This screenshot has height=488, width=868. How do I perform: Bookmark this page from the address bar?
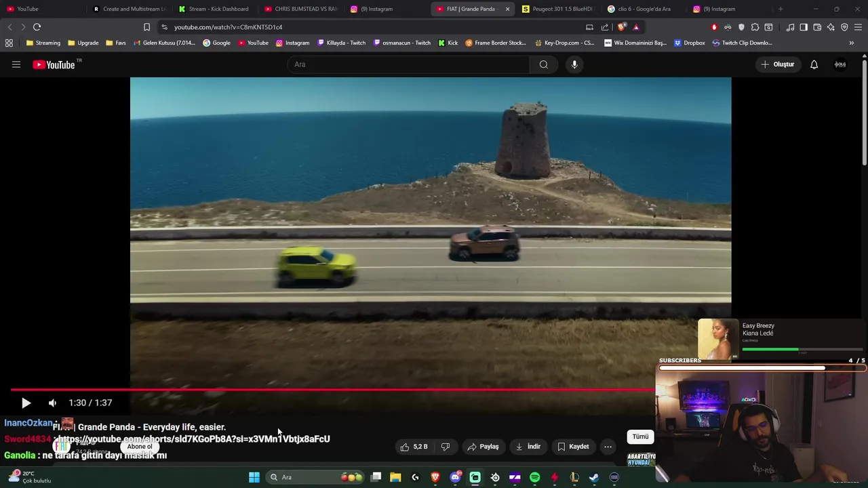(x=146, y=27)
